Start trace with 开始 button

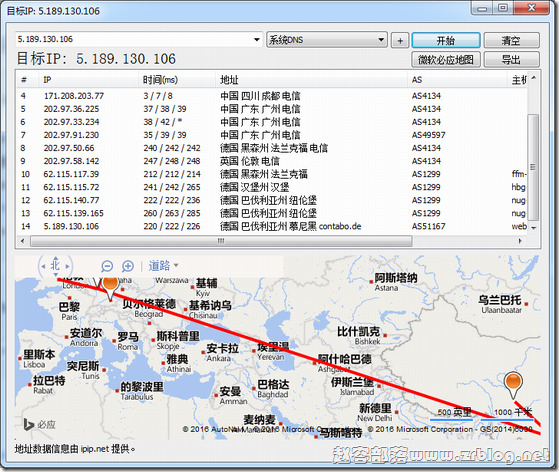pos(446,40)
